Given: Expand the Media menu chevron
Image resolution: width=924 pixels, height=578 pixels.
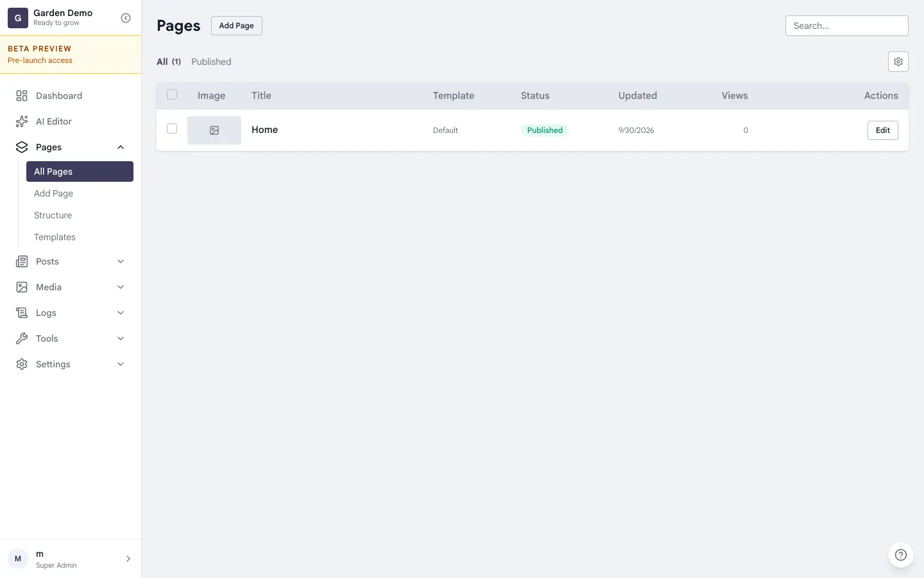Looking at the screenshot, I should (x=121, y=287).
